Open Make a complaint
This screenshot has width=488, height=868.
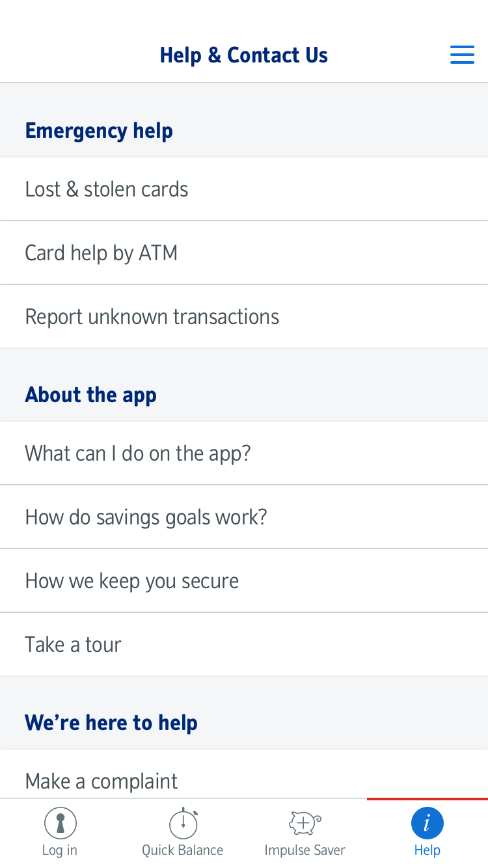[102, 781]
